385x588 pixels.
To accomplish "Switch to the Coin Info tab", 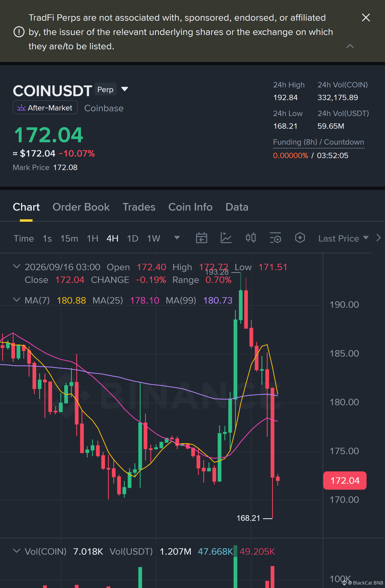I will point(190,207).
